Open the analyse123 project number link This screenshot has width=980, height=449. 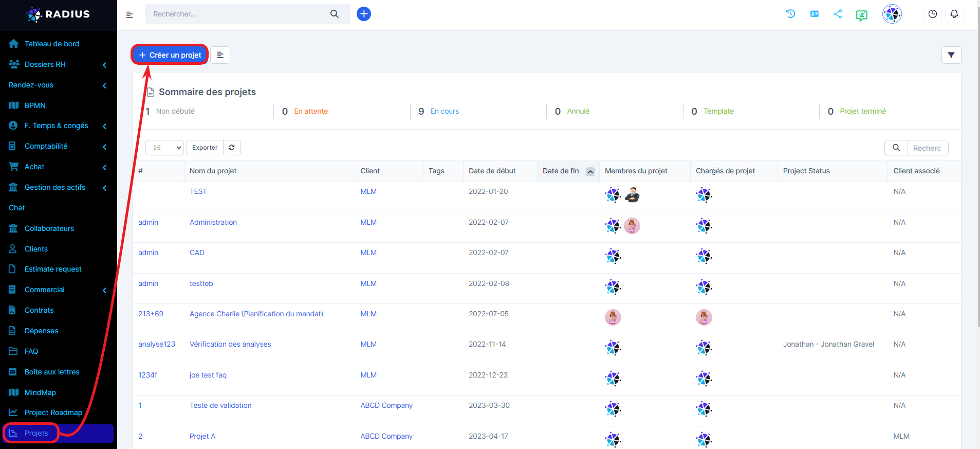(x=157, y=344)
